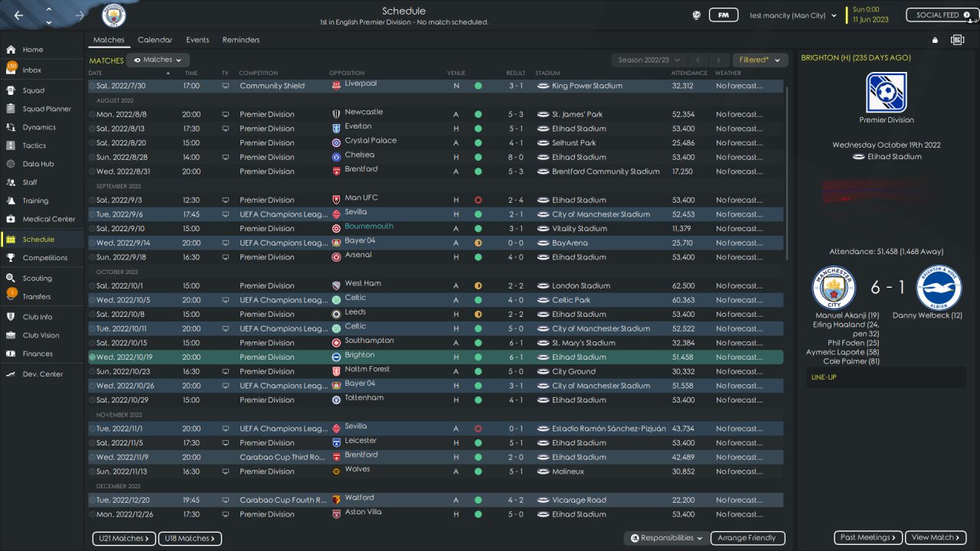Click the Social Feed button

point(942,15)
